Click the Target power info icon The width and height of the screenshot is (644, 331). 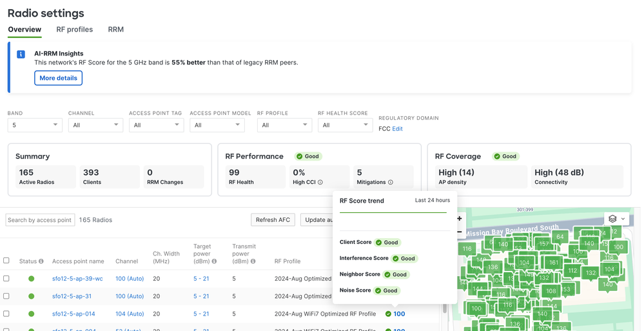coord(214,261)
